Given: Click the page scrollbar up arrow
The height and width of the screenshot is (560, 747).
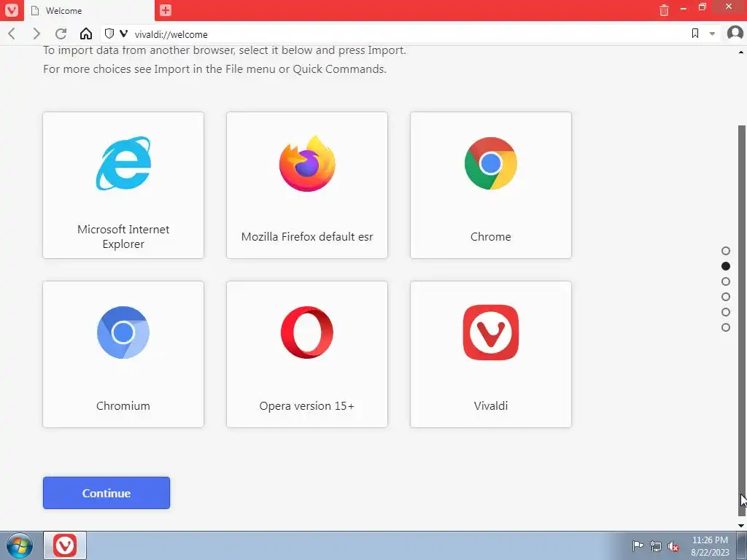Looking at the screenshot, I should click(742, 52).
